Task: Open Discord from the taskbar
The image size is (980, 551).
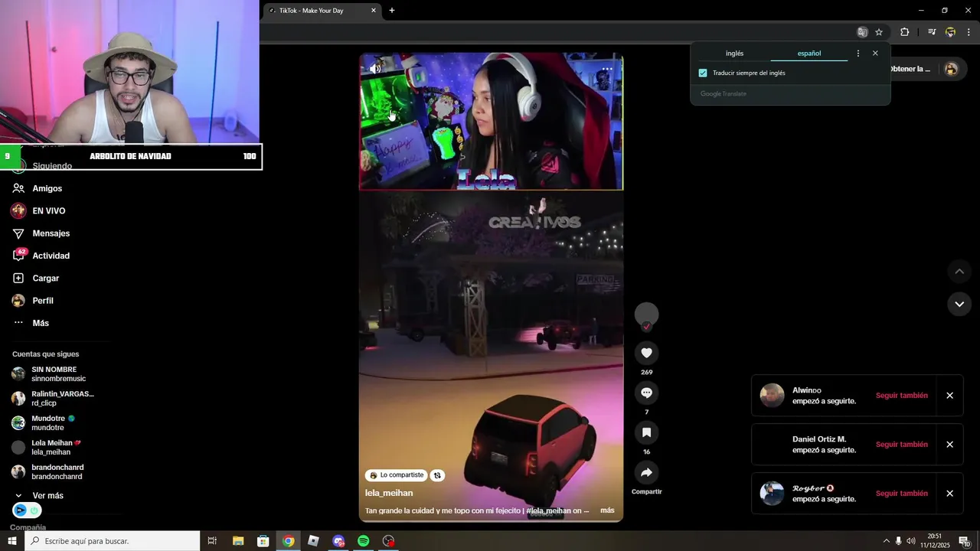Action: coord(338,541)
